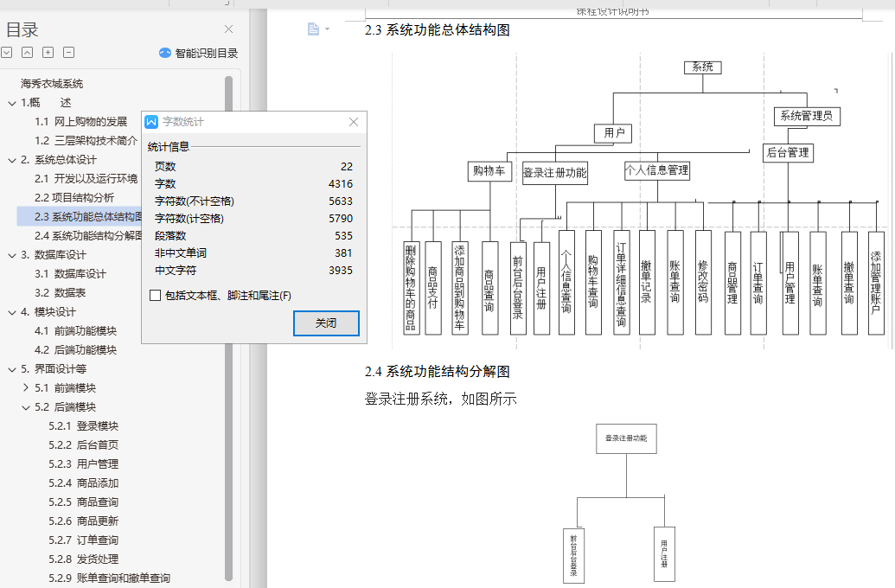Go to 5.2.5 商品查询

pos(83,502)
